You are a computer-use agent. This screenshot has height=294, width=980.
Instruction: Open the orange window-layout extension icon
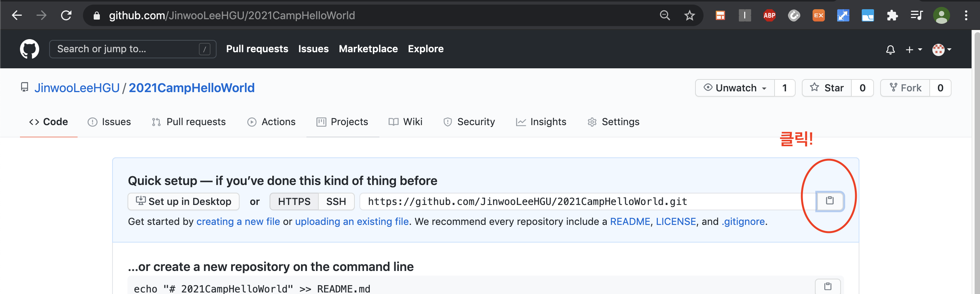pyautogui.click(x=720, y=15)
